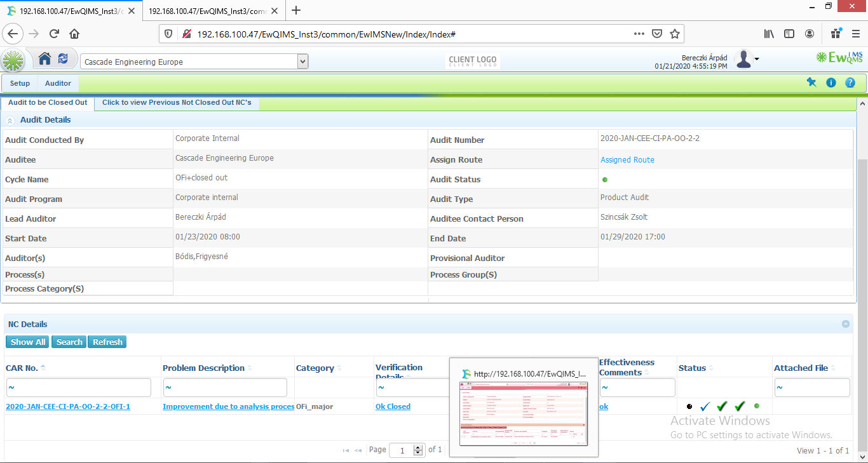Open the Pocket save icon in address bar
Viewport: 868px width, 463px height.
pyautogui.click(x=658, y=34)
